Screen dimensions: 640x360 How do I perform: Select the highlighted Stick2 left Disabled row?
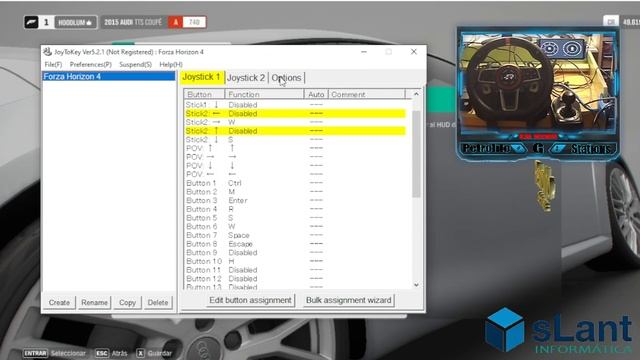[x=295, y=113]
